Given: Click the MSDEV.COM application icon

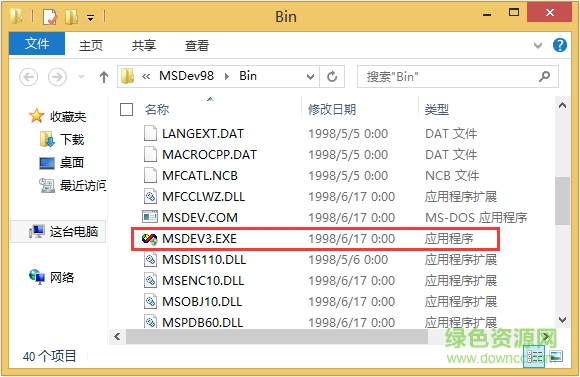Looking at the screenshot, I should [x=150, y=217].
